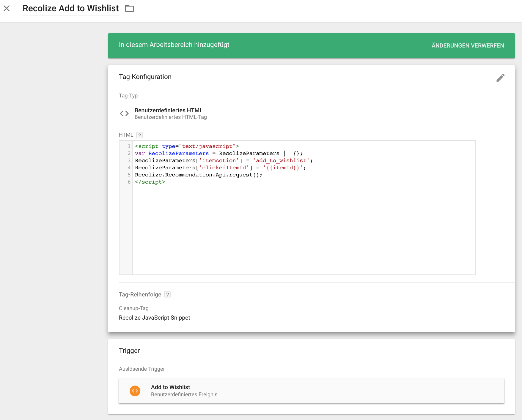Image resolution: width=522 pixels, height=420 pixels.
Task: Open the 'Add to Wishlist' trigger row
Action: click(312, 391)
